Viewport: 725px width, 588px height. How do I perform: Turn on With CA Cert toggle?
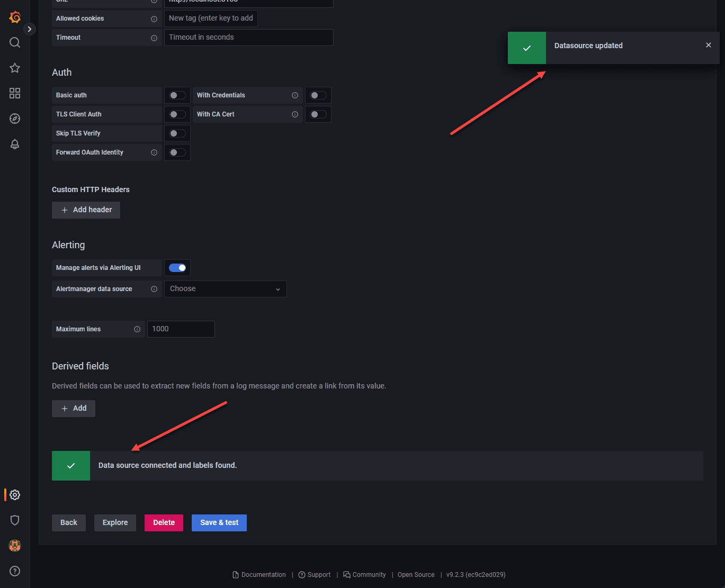click(x=318, y=114)
